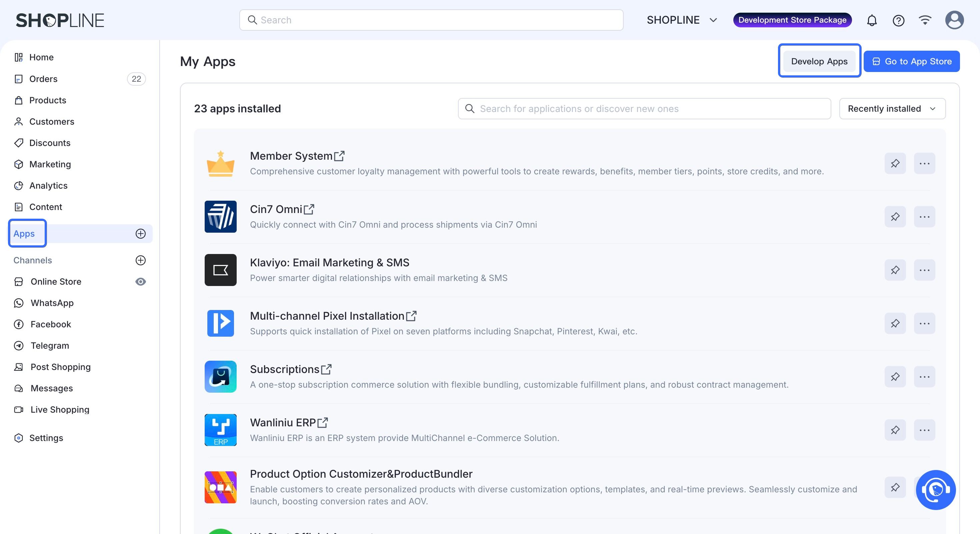
Task: Click the SHOPLINE logo
Action: coord(60,20)
